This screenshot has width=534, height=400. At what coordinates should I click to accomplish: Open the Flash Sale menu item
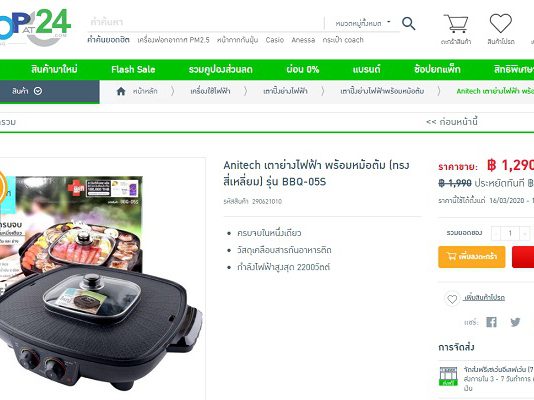[x=133, y=69]
